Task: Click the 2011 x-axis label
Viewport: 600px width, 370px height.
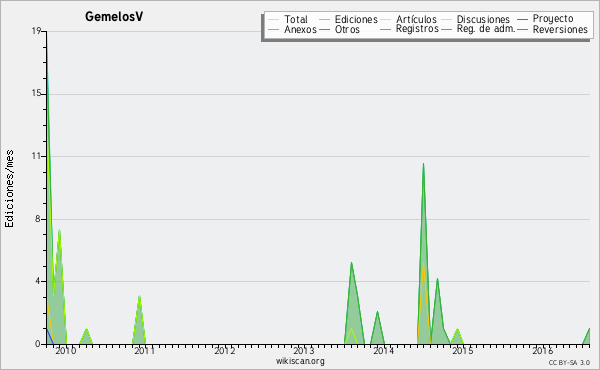Action: 145,350
